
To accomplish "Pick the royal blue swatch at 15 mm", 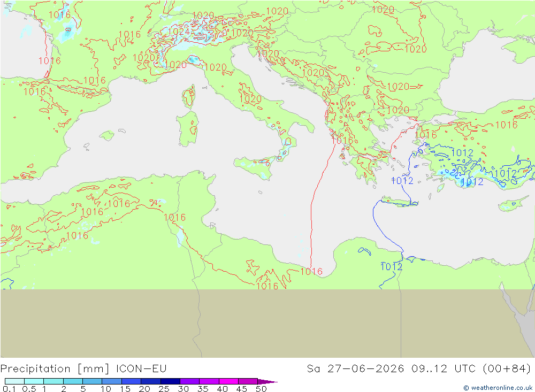I will 131,381.
